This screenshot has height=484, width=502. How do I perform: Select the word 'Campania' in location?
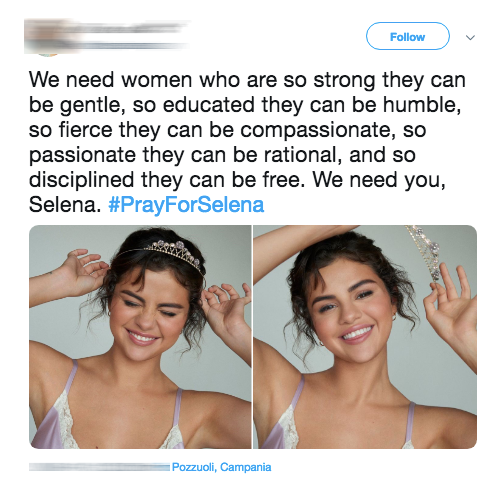tap(246, 467)
